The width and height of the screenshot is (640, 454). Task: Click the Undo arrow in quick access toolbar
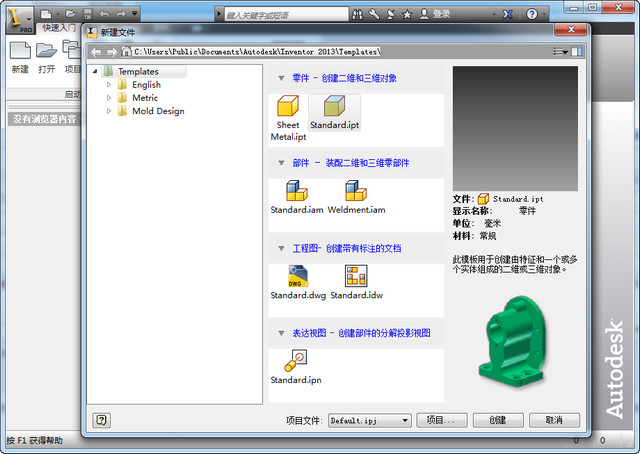click(x=104, y=14)
